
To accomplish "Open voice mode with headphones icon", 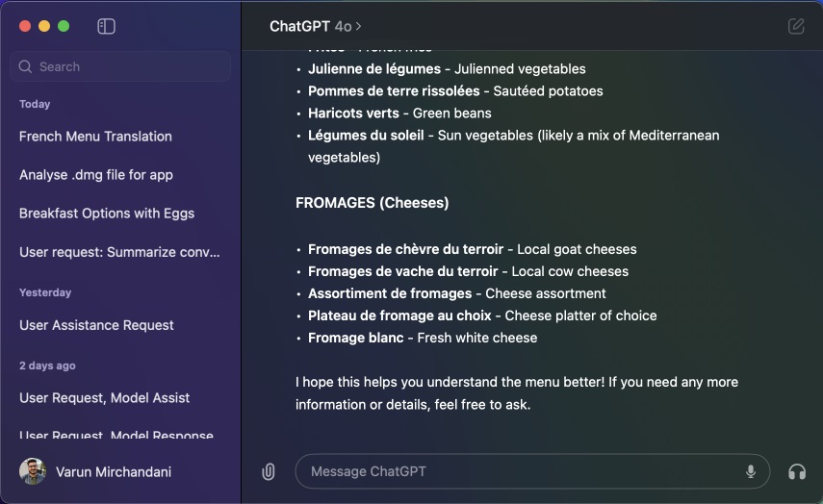I will pos(796,471).
